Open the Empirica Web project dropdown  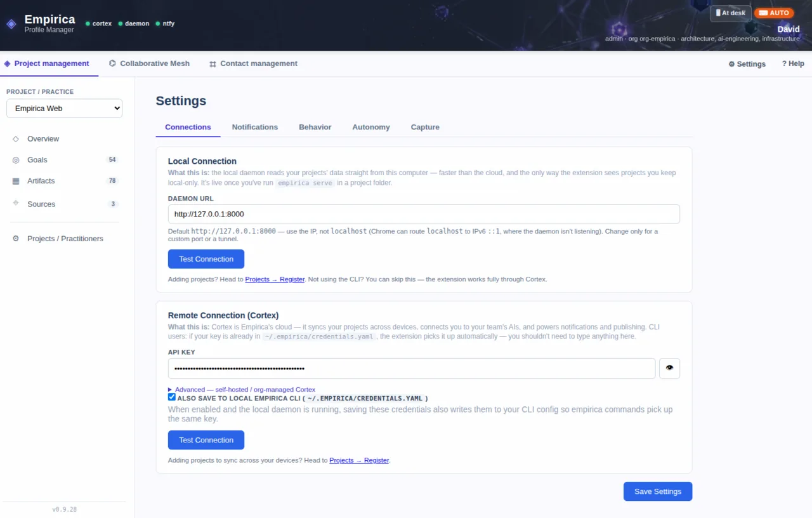[x=64, y=109]
